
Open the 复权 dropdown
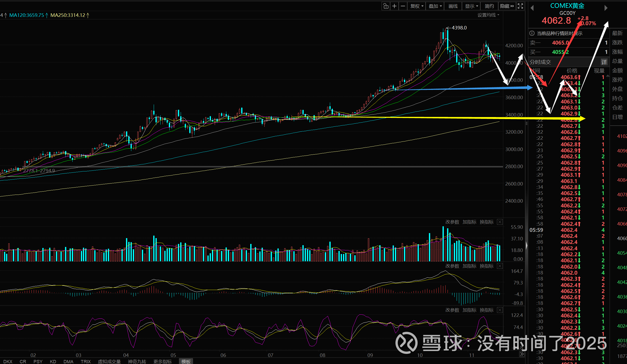(417, 6)
